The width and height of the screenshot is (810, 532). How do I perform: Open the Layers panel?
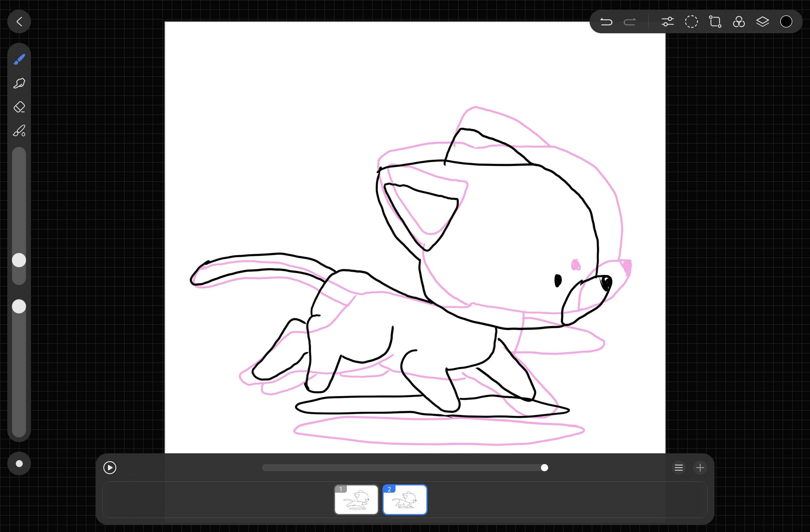[763, 22]
